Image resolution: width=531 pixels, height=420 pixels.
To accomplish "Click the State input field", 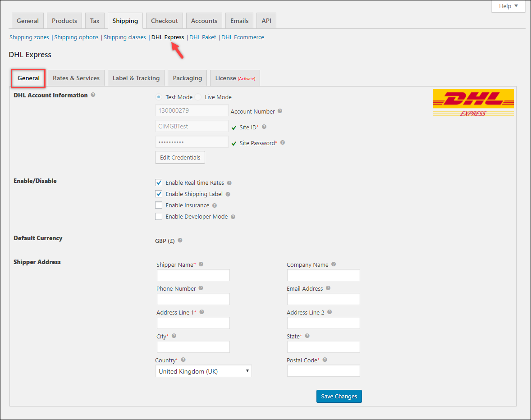I will point(323,347).
